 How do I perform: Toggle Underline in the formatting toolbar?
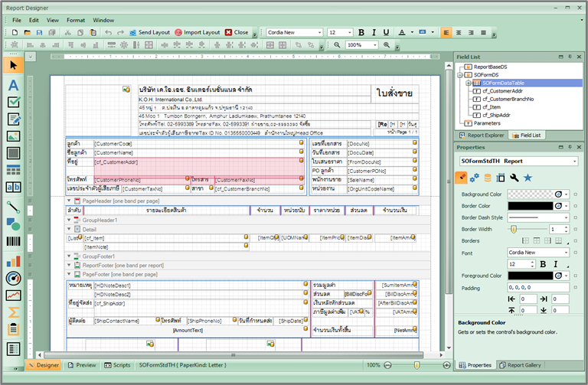386,32
